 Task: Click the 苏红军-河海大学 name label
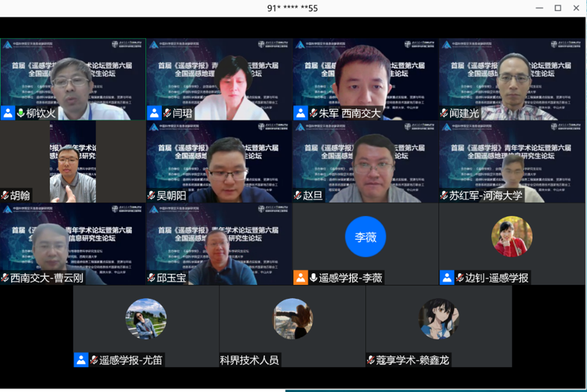485,195
